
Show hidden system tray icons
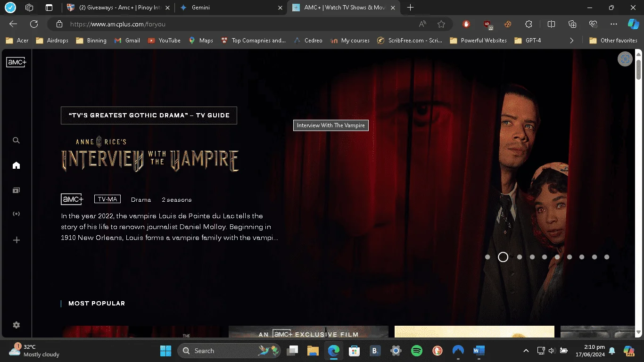click(526, 351)
